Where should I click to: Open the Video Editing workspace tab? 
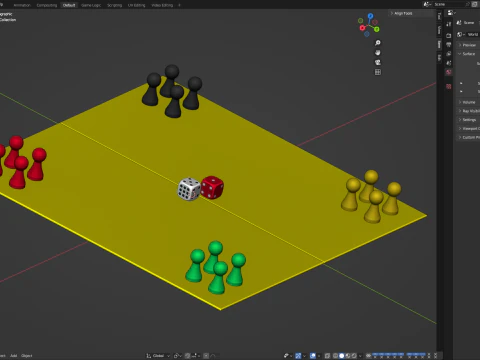[x=162, y=5]
